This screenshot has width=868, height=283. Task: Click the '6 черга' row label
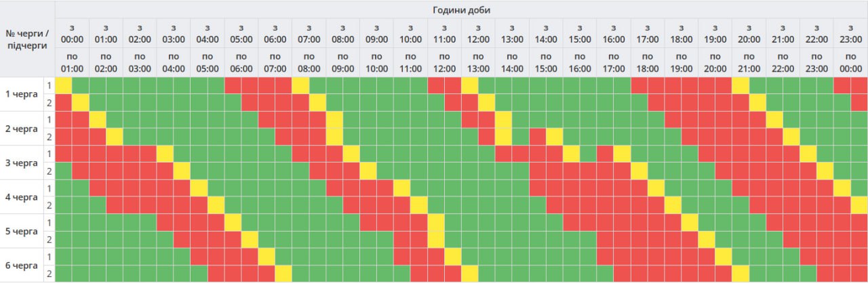point(22,265)
